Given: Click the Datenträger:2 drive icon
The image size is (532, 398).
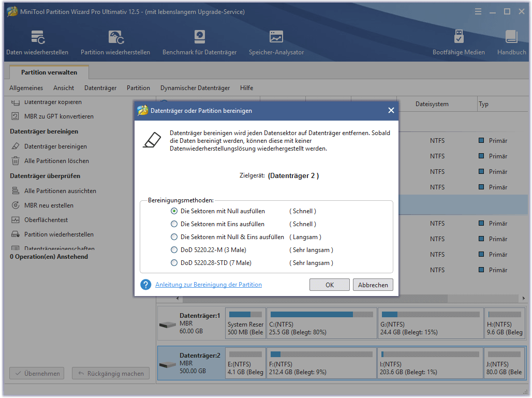Looking at the screenshot, I should (168, 365).
